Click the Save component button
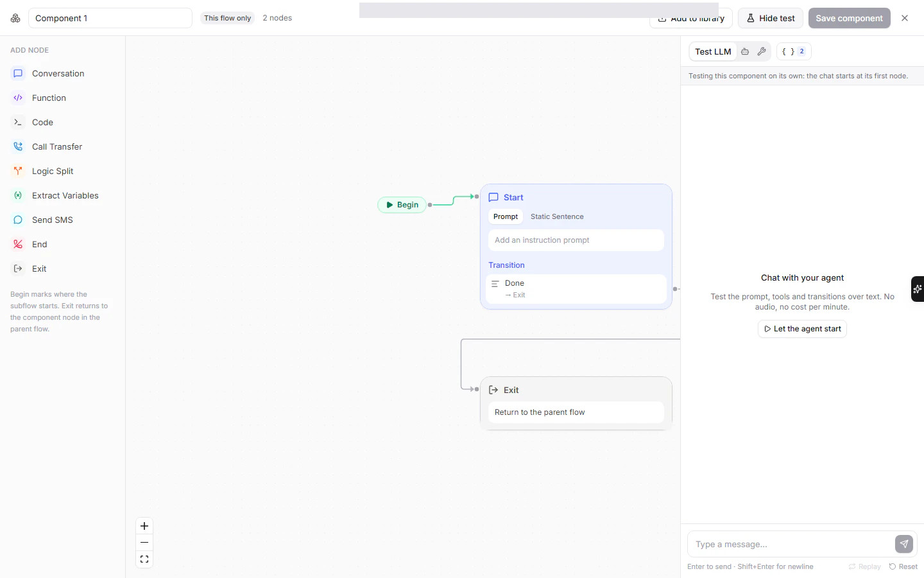924x578 pixels. [850, 18]
